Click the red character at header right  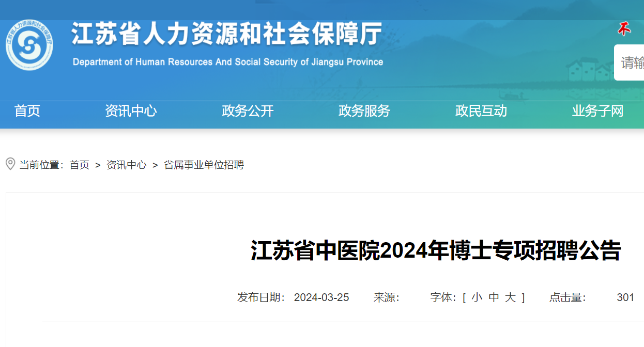click(x=625, y=29)
